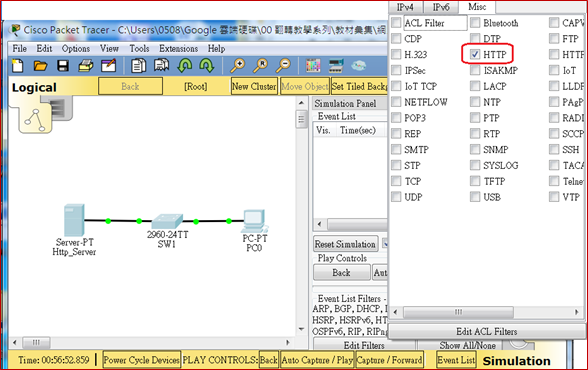Switch to the IPv6 filter tab
Viewport: 588px width, 370px height.
(x=441, y=7)
